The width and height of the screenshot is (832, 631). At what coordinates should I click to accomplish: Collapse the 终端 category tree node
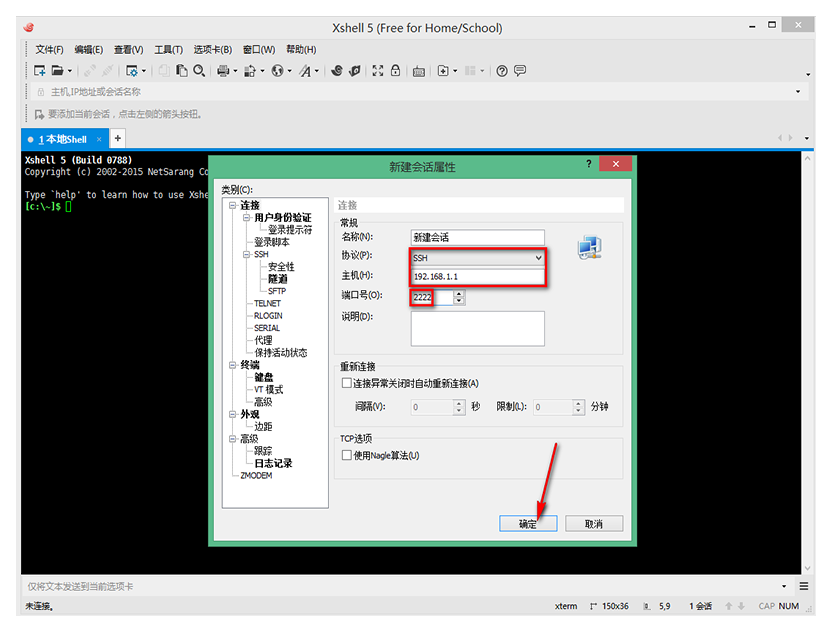pyautogui.click(x=233, y=365)
